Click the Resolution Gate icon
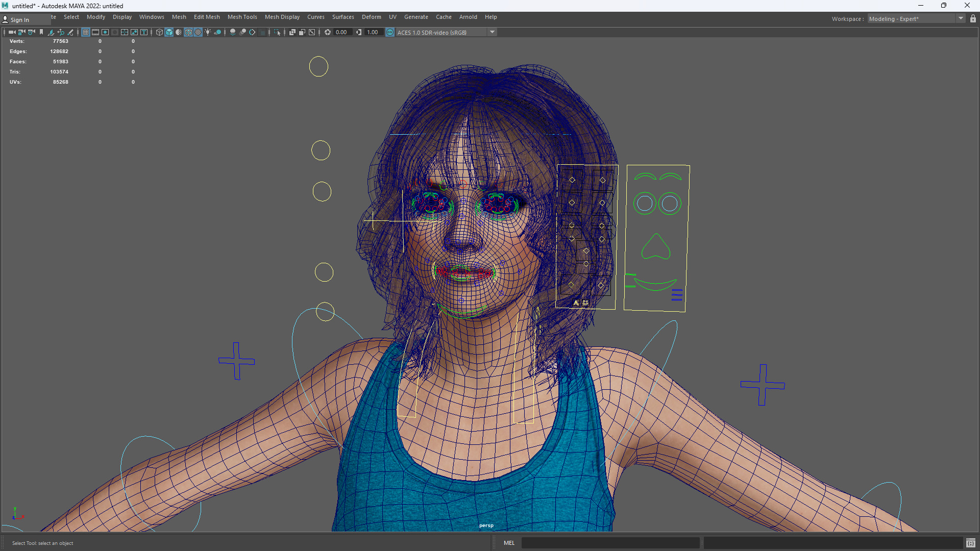980x551 pixels. 105,32
